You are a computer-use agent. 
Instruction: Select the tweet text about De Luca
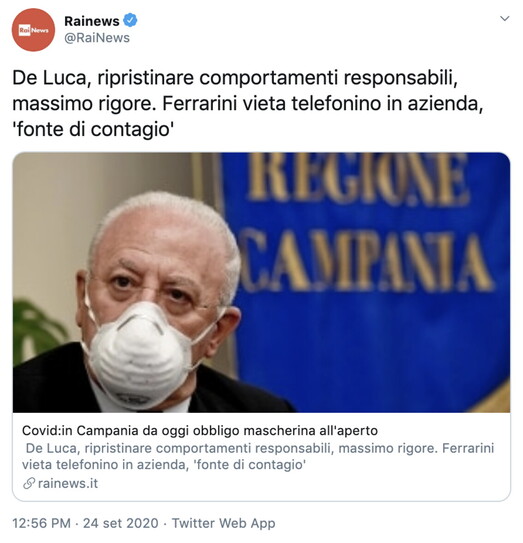[x=248, y=104]
